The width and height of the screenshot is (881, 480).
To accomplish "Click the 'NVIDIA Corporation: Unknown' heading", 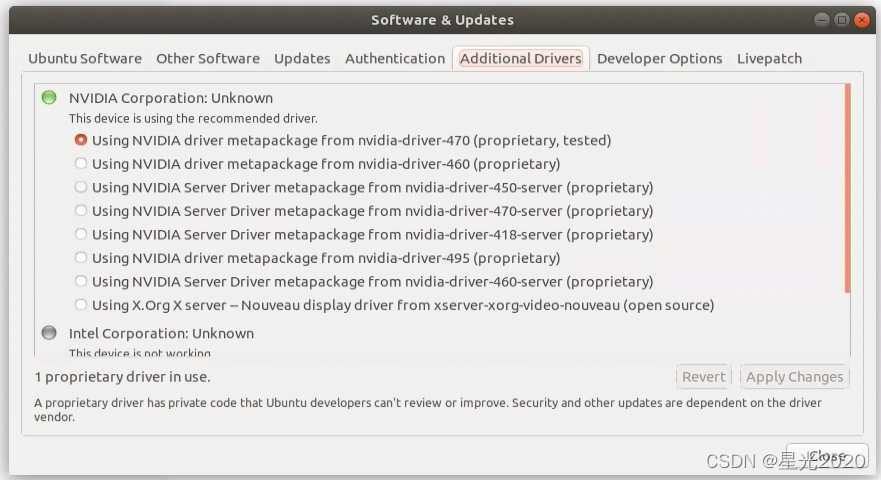I will [171, 98].
